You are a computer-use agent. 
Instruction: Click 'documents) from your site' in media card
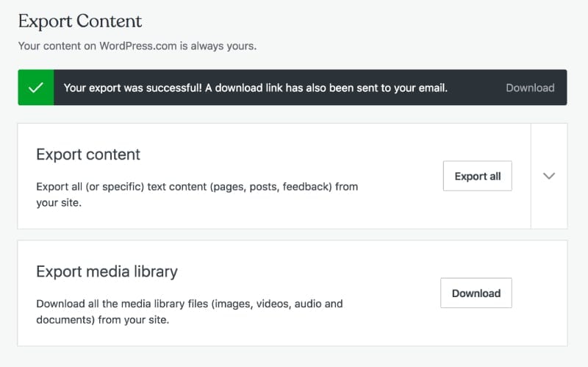[x=102, y=320]
